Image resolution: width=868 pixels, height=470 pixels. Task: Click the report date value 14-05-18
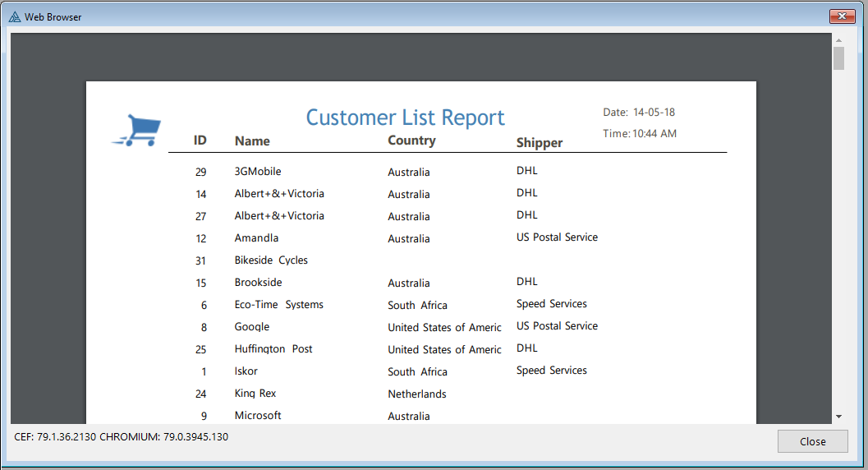[654, 113]
